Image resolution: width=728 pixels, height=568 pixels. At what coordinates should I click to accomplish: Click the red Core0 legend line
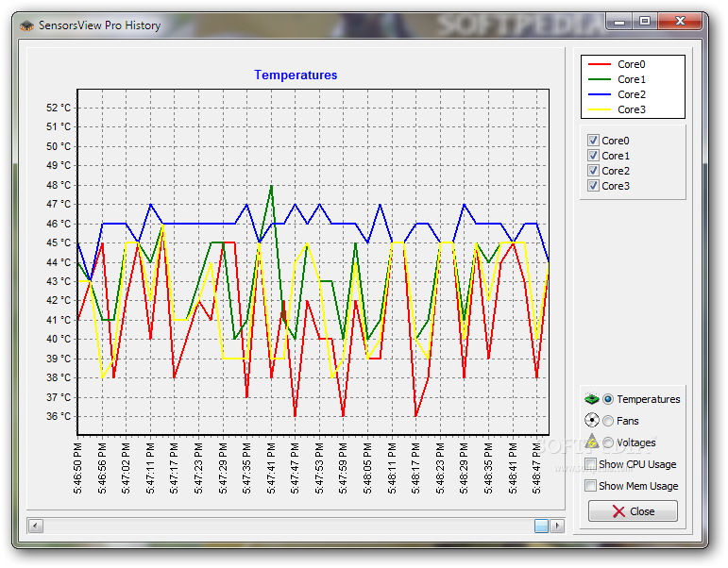(x=600, y=64)
